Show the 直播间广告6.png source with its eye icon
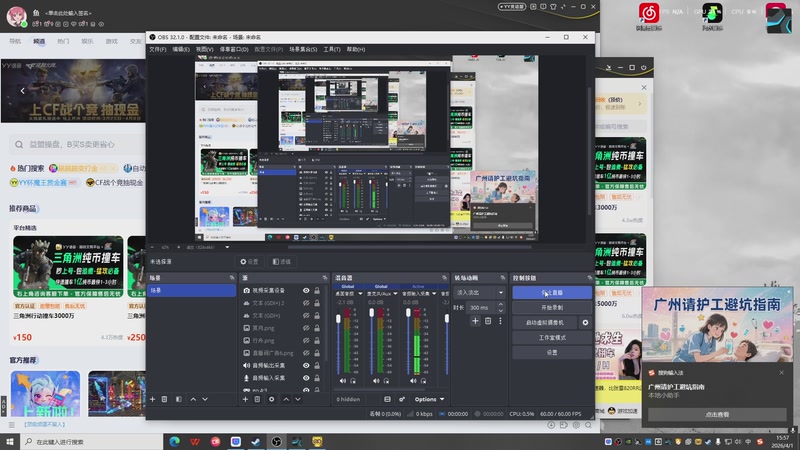Screen dimensions: 800x450 coord(306,353)
